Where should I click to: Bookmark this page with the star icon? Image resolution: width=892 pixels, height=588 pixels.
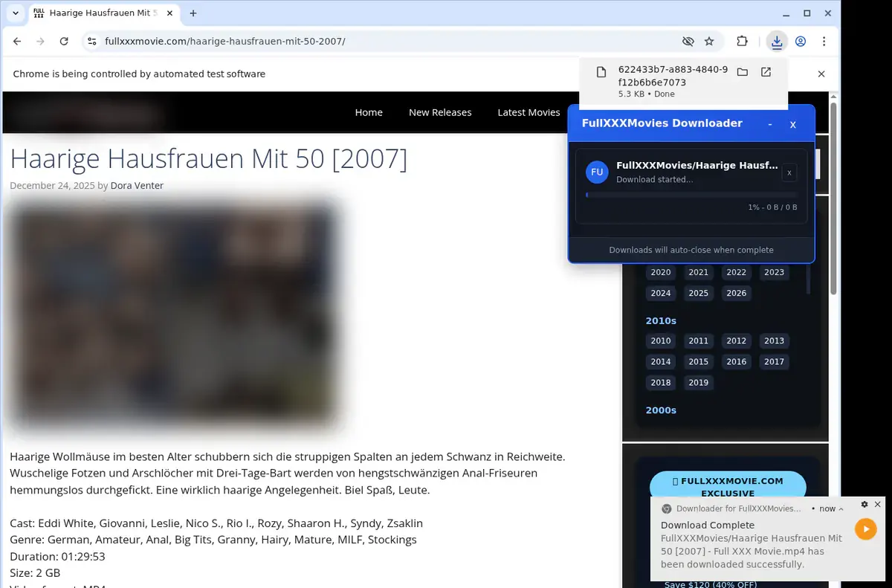pyautogui.click(x=709, y=42)
